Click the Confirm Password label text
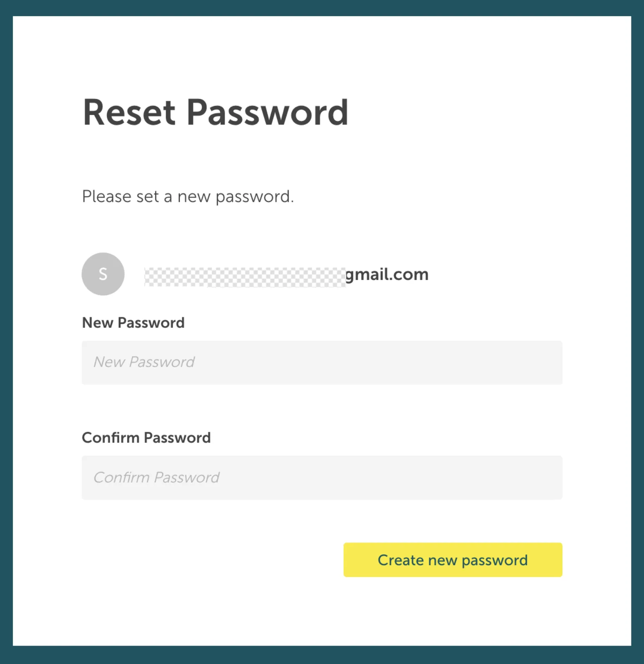Image resolution: width=644 pixels, height=664 pixels. tap(146, 438)
